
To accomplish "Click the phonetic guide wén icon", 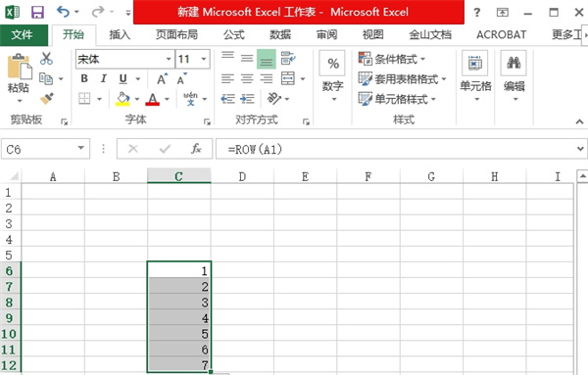I will tap(190, 99).
